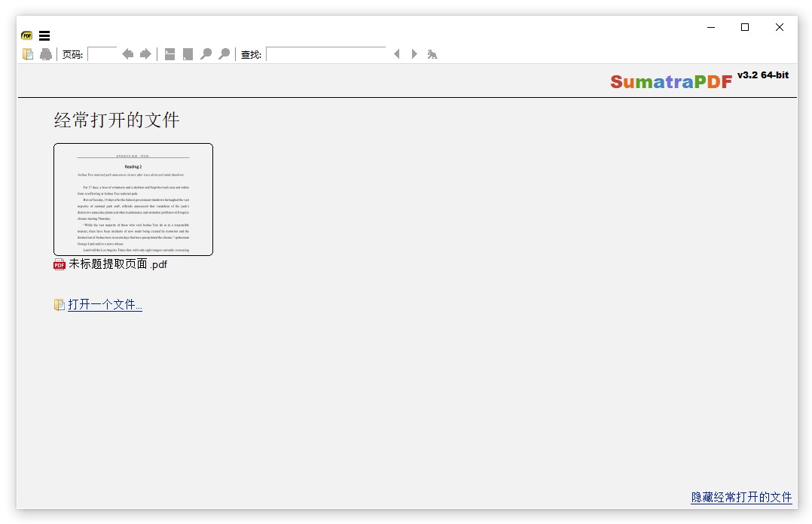Find previous match arrow
Image resolution: width=812 pixels, height=524 pixels.
(x=397, y=54)
